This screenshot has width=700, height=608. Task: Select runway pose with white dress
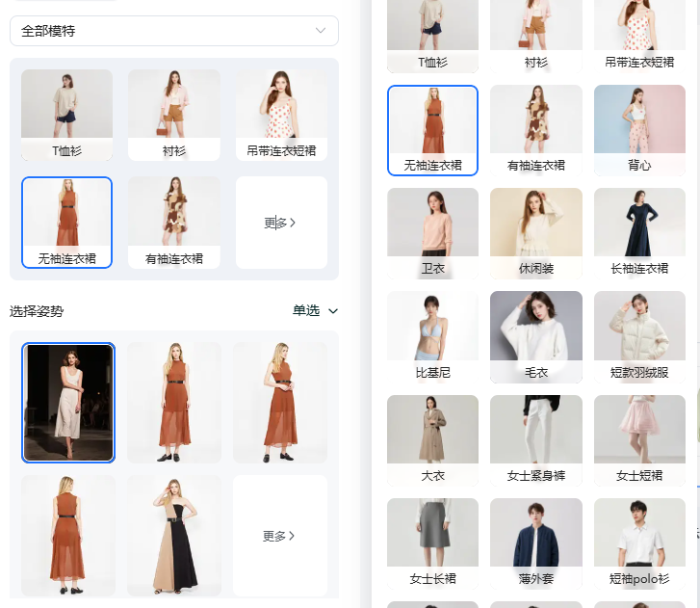click(68, 403)
